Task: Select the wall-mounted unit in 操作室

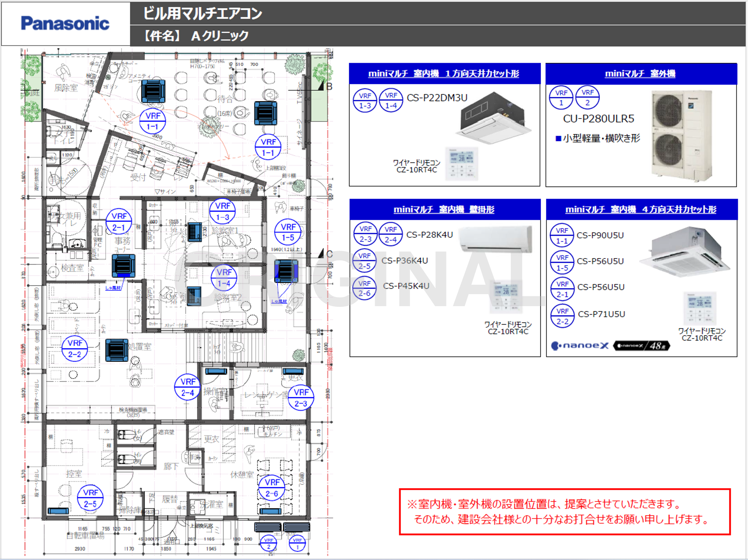Action: [x=216, y=372]
